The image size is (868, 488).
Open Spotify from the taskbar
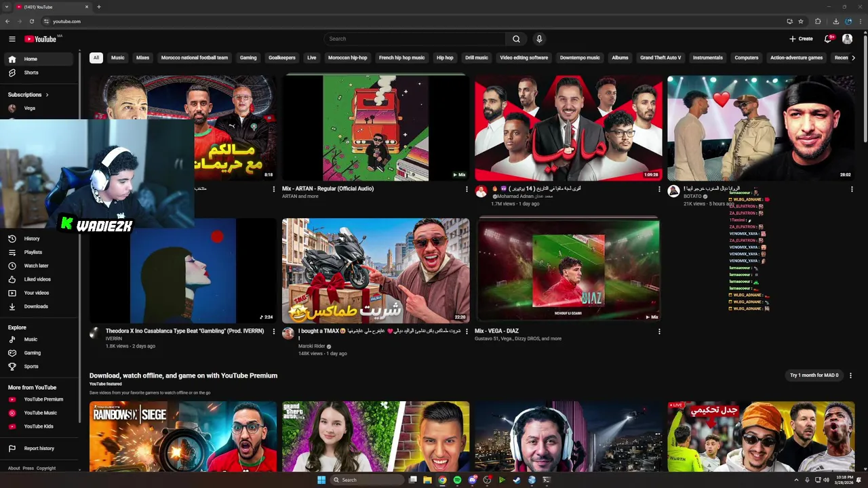point(457,480)
